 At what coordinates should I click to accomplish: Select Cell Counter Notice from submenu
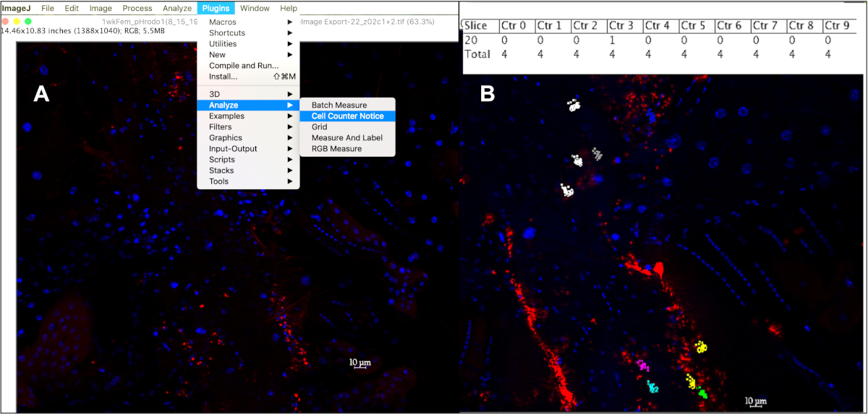(347, 116)
